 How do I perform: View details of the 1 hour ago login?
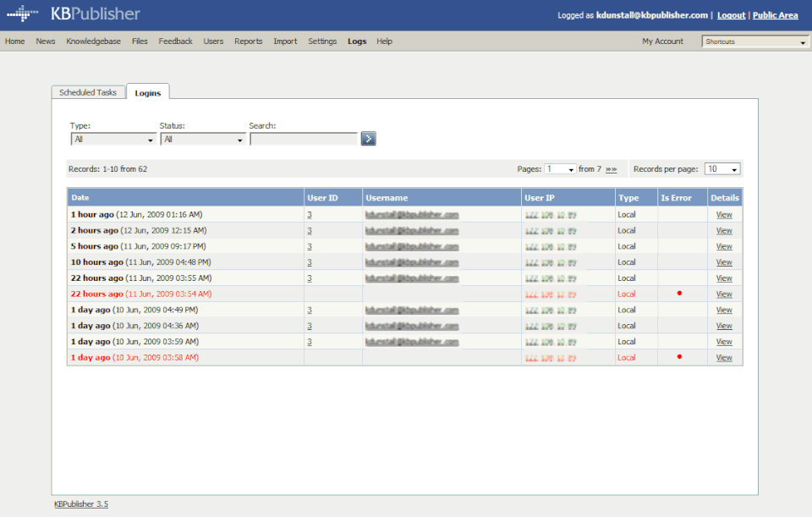point(724,215)
